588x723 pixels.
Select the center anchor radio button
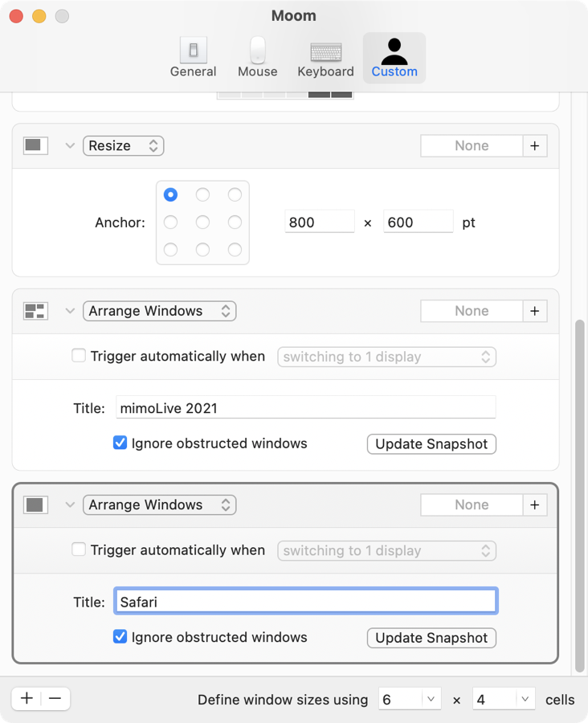(202, 223)
